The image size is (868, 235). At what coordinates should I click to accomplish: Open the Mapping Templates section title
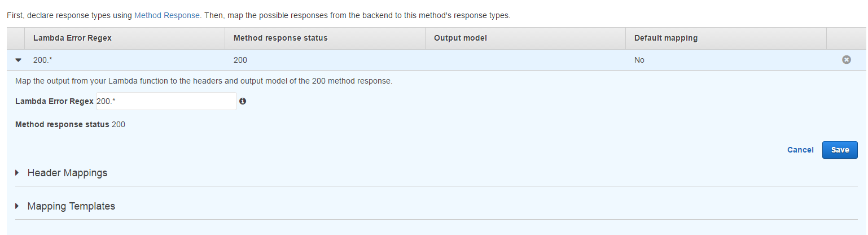pyautogui.click(x=71, y=206)
